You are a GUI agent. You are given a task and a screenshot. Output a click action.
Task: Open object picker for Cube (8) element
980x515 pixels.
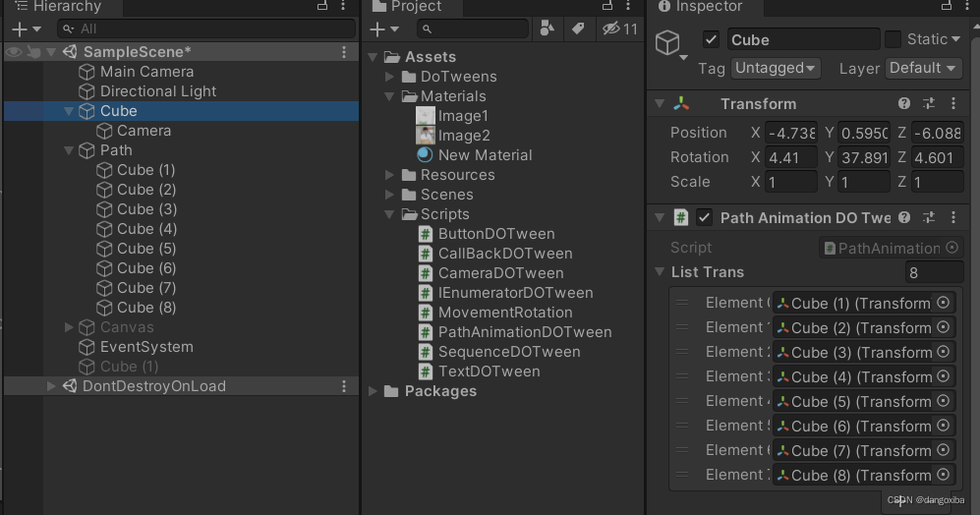944,475
